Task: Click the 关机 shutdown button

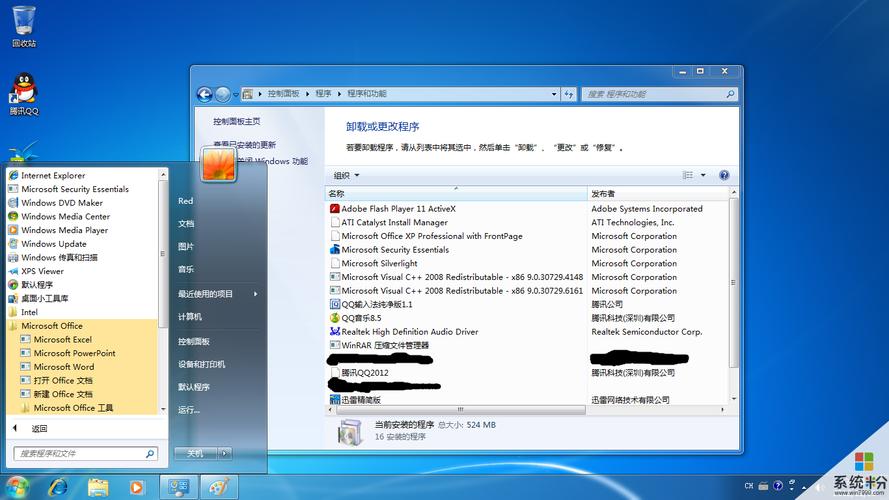Action: 196,453
